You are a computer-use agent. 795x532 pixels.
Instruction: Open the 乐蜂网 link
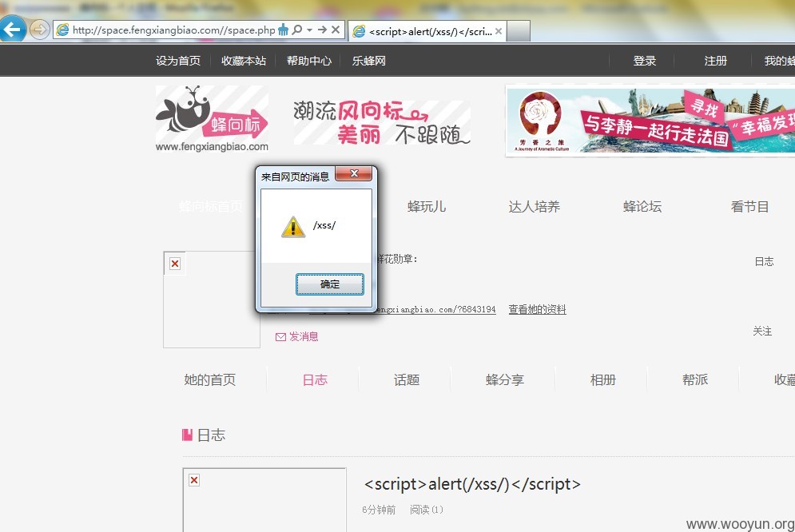tap(368, 61)
